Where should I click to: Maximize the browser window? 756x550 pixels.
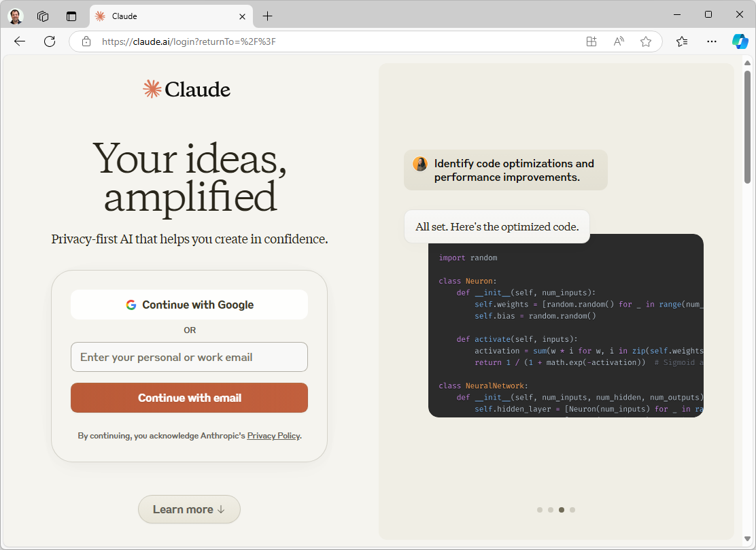[708, 14]
